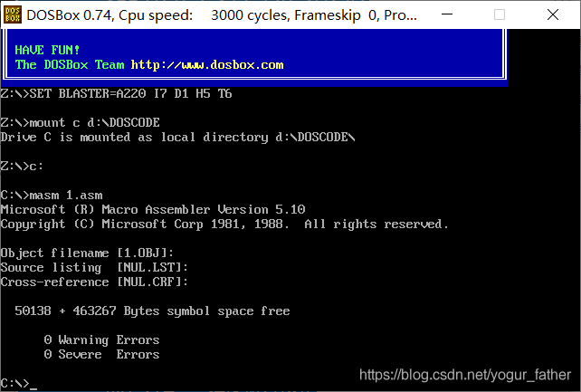The width and height of the screenshot is (581, 392).
Task: Click the 'Source listing [NUL.LST]' line
Action: 94,267
